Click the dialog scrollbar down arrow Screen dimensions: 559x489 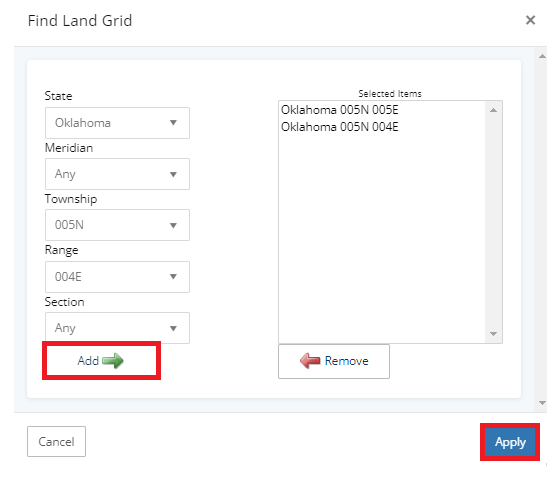click(542, 403)
